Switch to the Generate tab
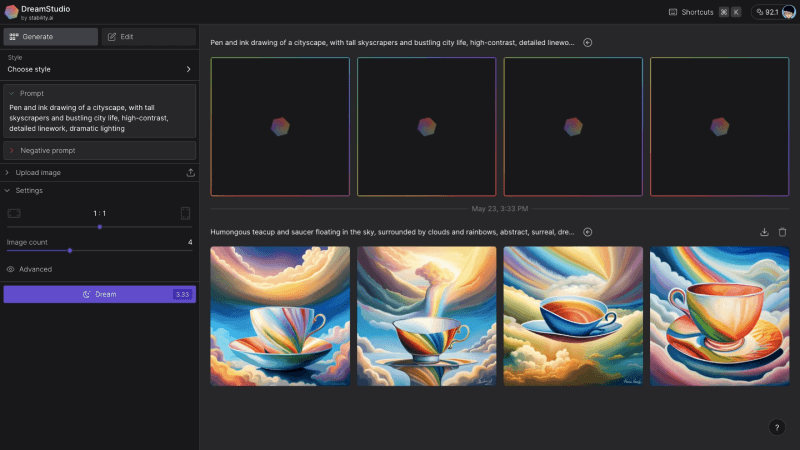The image size is (800, 450). [51, 37]
